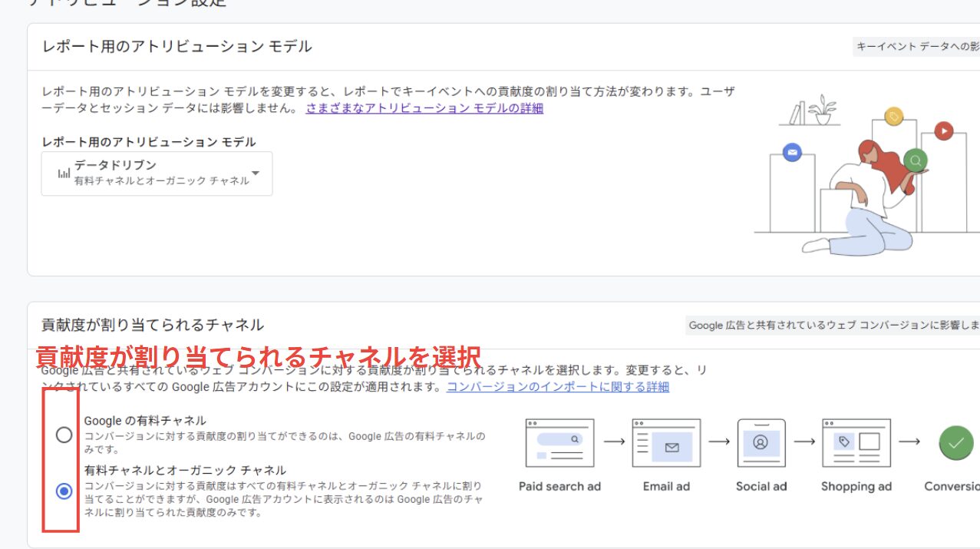
Task: Click the Paid search ad label
Action: click(559, 487)
